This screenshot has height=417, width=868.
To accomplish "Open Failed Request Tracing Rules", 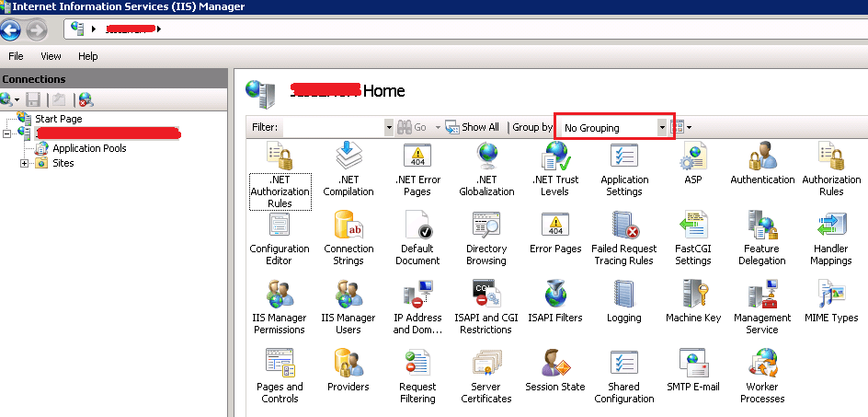I will pos(624,238).
